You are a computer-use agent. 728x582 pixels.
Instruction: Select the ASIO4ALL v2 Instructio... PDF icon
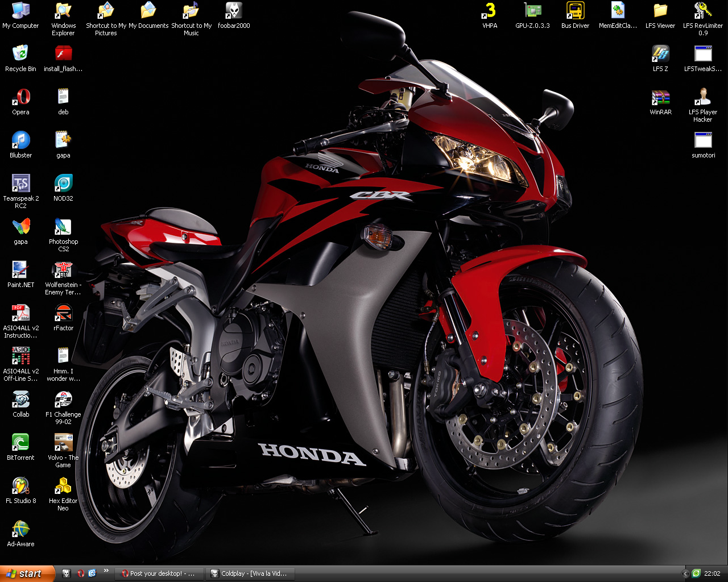point(20,322)
